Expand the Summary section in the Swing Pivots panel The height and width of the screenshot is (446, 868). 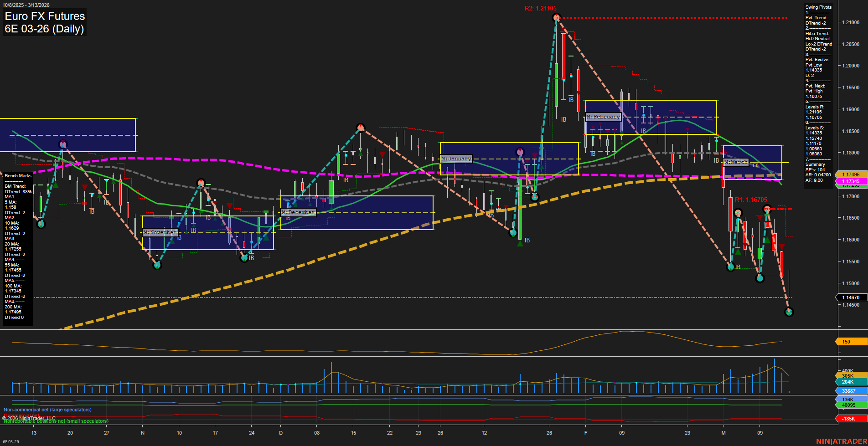point(816,164)
